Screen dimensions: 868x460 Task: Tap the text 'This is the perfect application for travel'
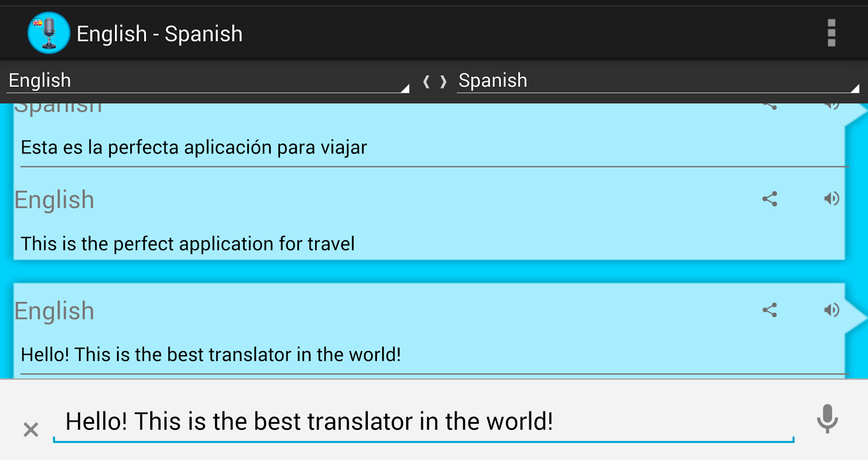click(187, 244)
